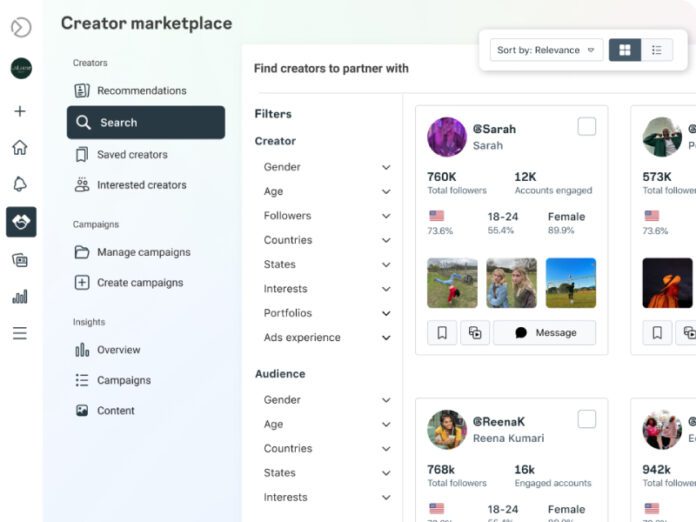Screen dimensions: 696x522
Task: Open the hamburger menu icon
Action: (x=20, y=333)
